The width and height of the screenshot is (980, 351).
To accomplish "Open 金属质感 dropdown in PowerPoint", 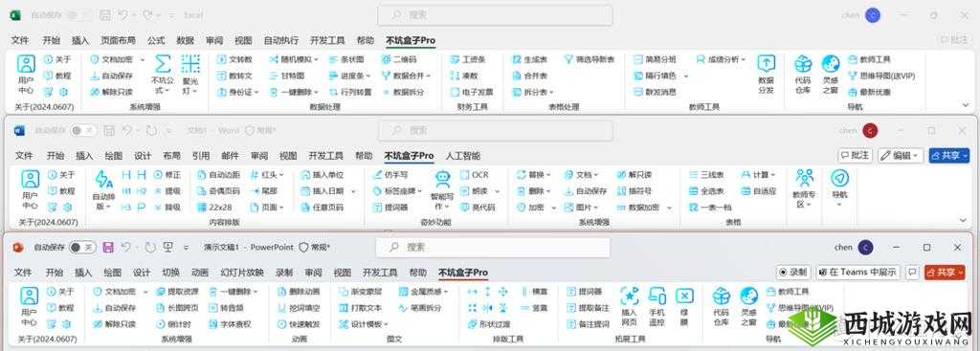I will pos(423,292).
